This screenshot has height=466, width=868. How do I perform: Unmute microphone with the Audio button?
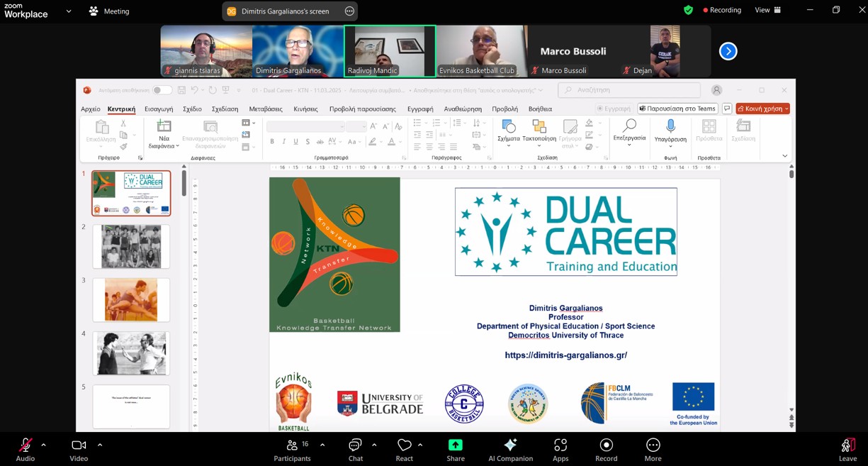(x=26, y=446)
